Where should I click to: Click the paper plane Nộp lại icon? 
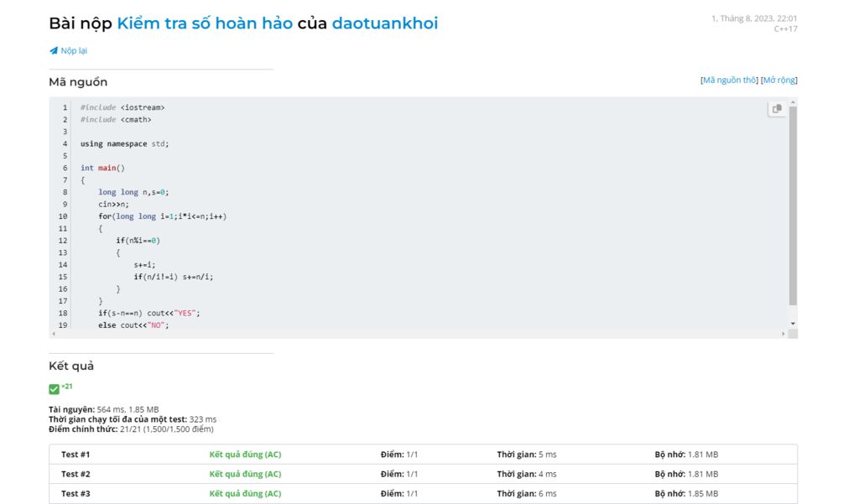pyautogui.click(x=54, y=50)
